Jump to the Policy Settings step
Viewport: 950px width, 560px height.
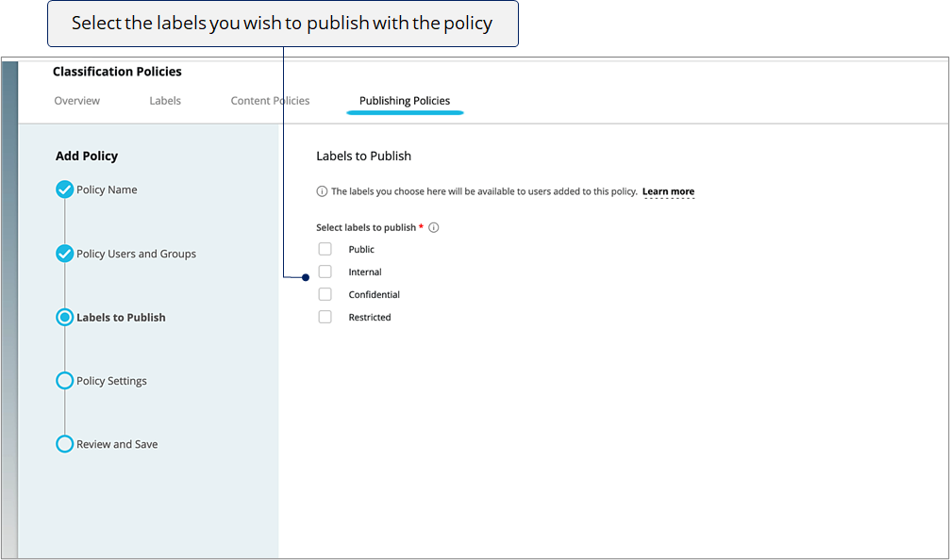[x=111, y=381]
